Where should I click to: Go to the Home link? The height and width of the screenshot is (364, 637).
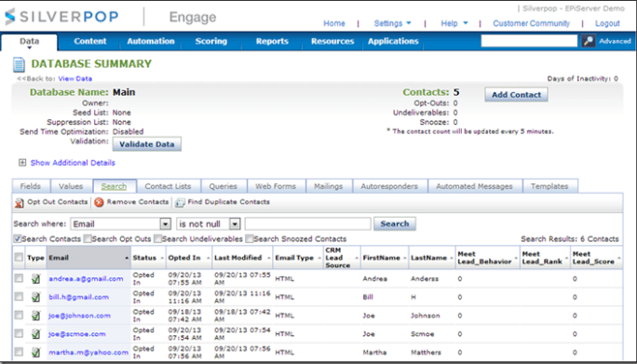click(x=334, y=23)
